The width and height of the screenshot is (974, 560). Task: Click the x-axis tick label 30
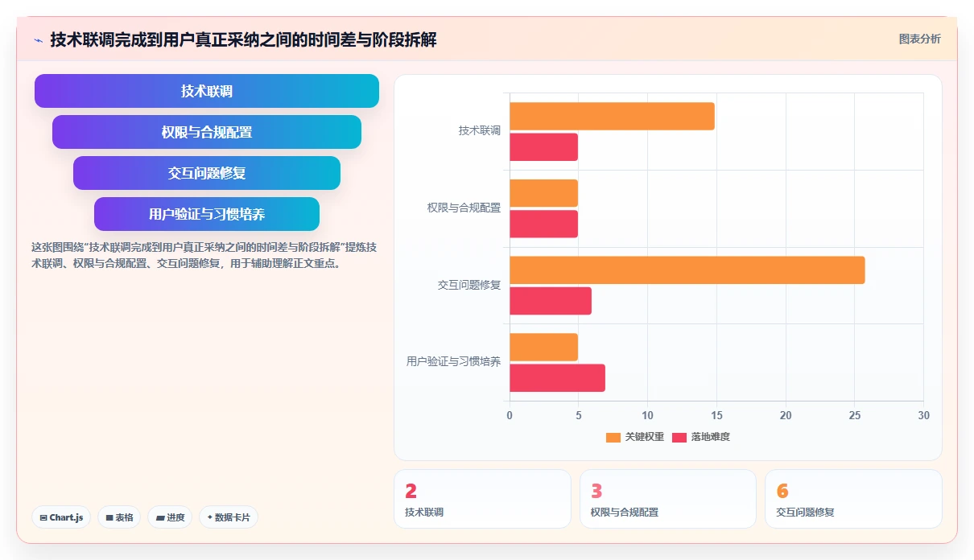tap(923, 415)
